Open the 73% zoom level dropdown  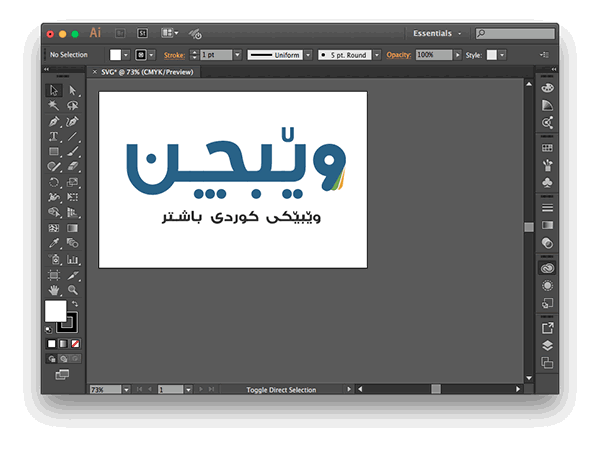(x=126, y=390)
